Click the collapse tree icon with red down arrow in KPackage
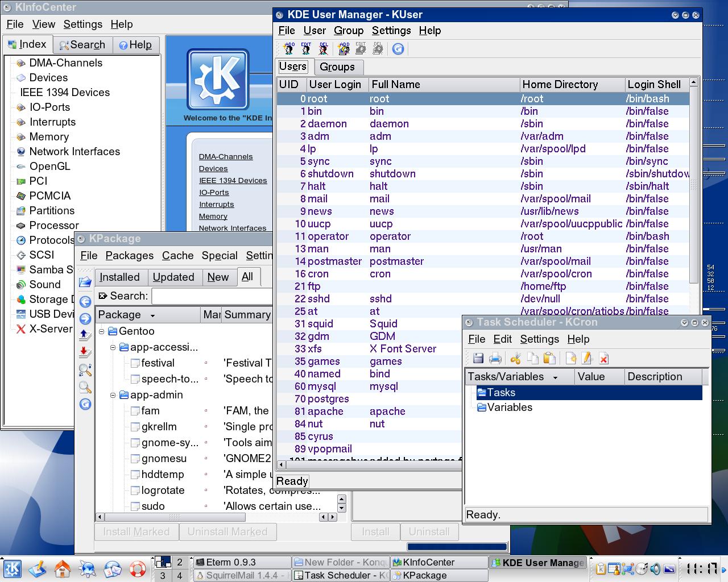The image size is (728, 582). point(85,352)
